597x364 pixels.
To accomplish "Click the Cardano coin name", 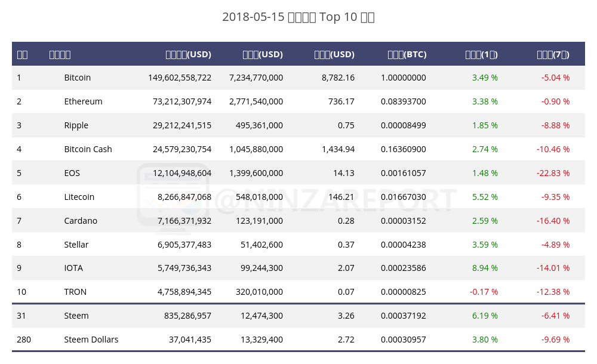I will click(81, 221).
